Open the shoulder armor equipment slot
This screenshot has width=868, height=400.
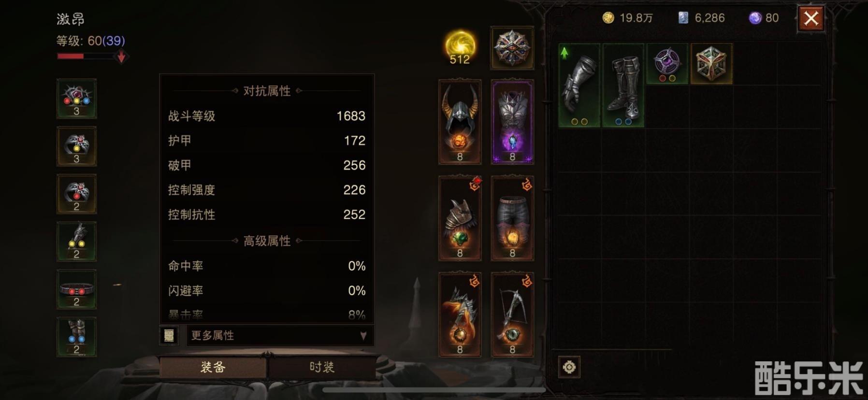[x=460, y=218]
